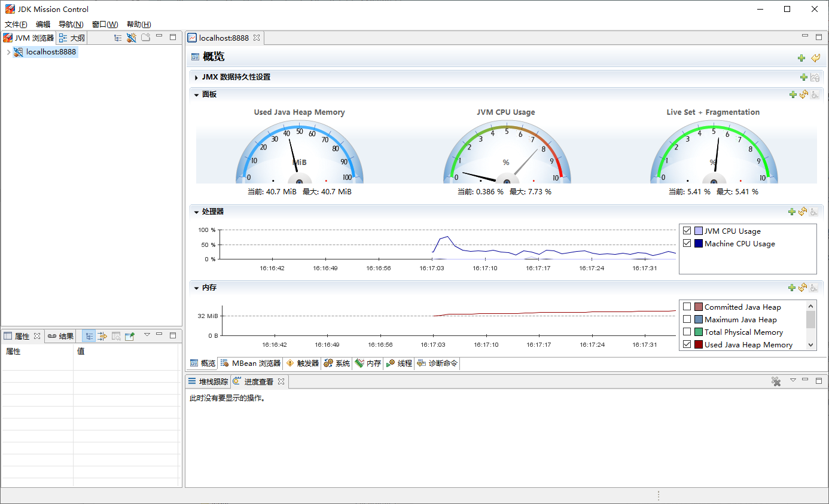The width and height of the screenshot is (829, 504).
Task: Click the new folder icon in JVM 浏览器 toolbar
Action: pyautogui.click(x=146, y=38)
